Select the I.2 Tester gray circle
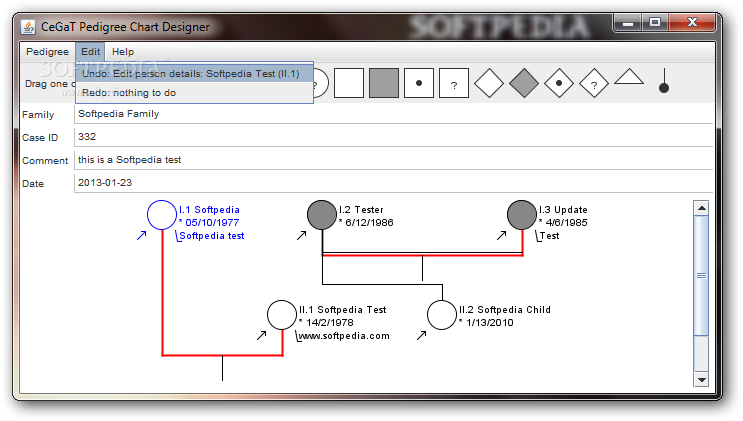The image size is (743, 421). pos(322,215)
